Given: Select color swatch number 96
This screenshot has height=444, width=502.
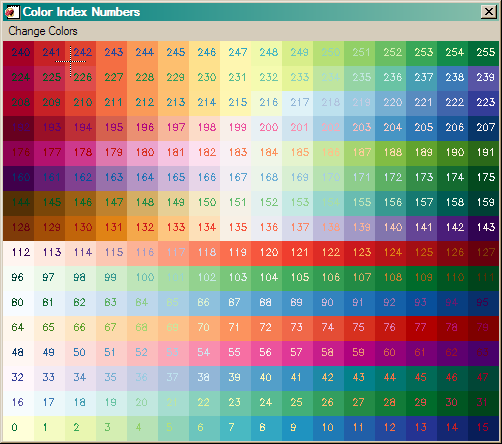Looking at the screenshot, I should click(19, 278).
